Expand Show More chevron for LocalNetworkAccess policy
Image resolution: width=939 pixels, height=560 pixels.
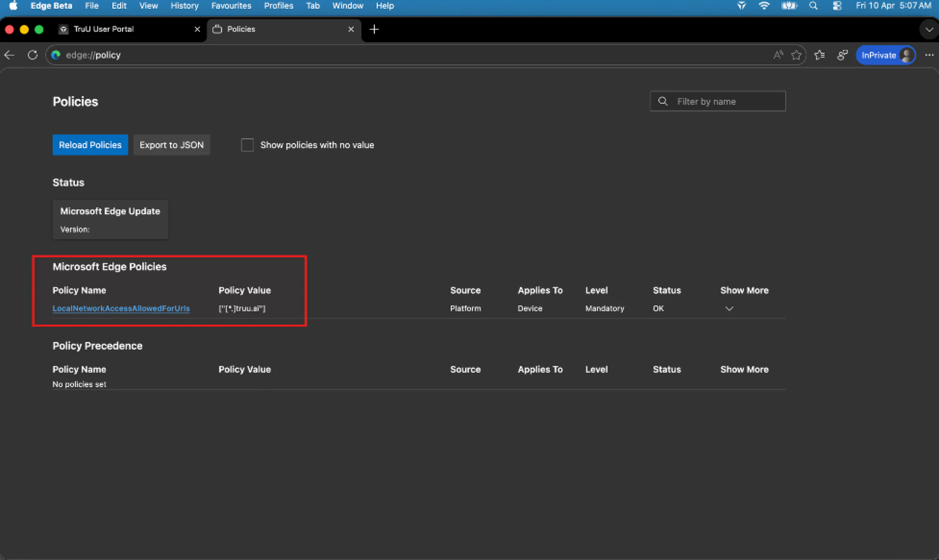coord(729,308)
